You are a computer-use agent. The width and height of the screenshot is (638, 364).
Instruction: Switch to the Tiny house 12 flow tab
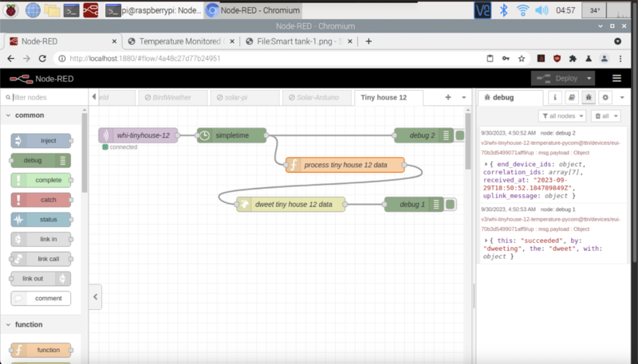(388, 97)
